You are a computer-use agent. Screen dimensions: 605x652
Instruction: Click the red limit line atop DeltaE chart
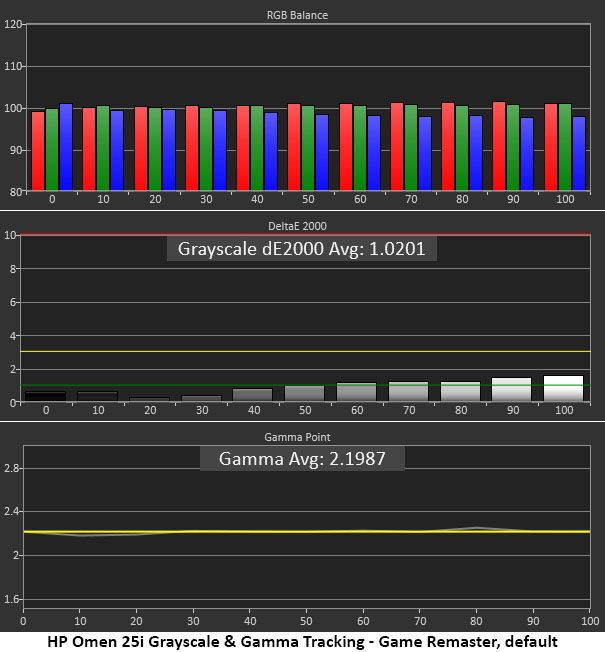click(x=306, y=235)
